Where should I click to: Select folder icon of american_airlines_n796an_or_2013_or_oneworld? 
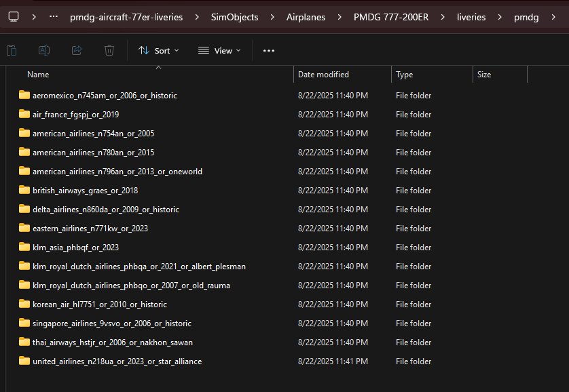[24, 171]
